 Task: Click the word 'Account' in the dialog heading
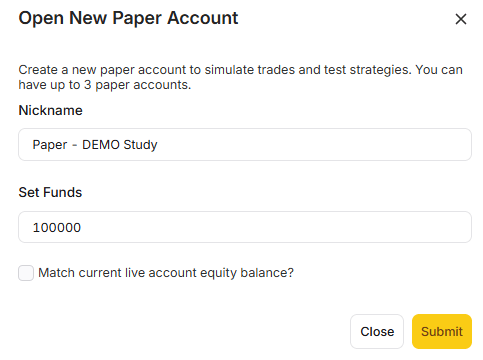point(203,18)
